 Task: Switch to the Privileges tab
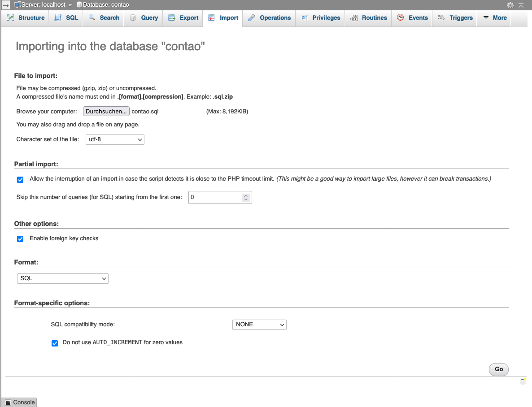[x=321, y=17]
